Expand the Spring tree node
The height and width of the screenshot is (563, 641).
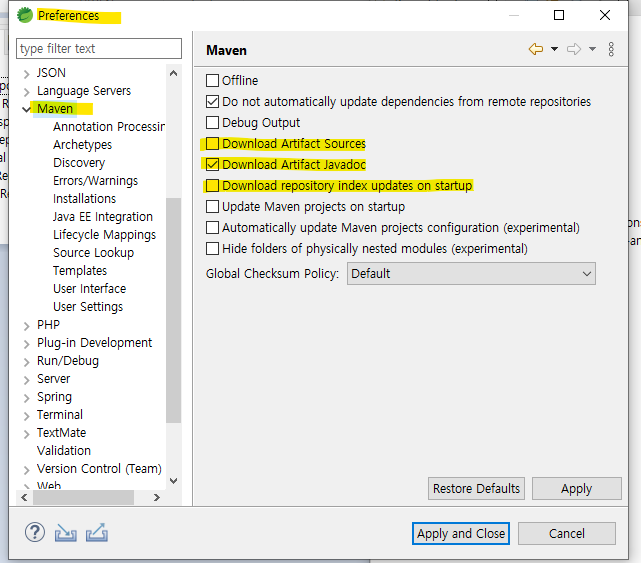[27, 398]
